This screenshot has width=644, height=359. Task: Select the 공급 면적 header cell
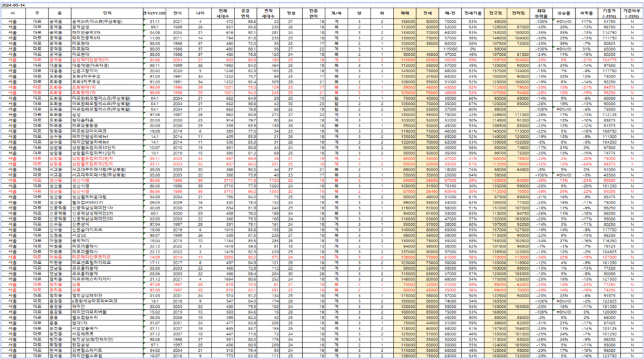pyautogui.click(x=246, y=13)
